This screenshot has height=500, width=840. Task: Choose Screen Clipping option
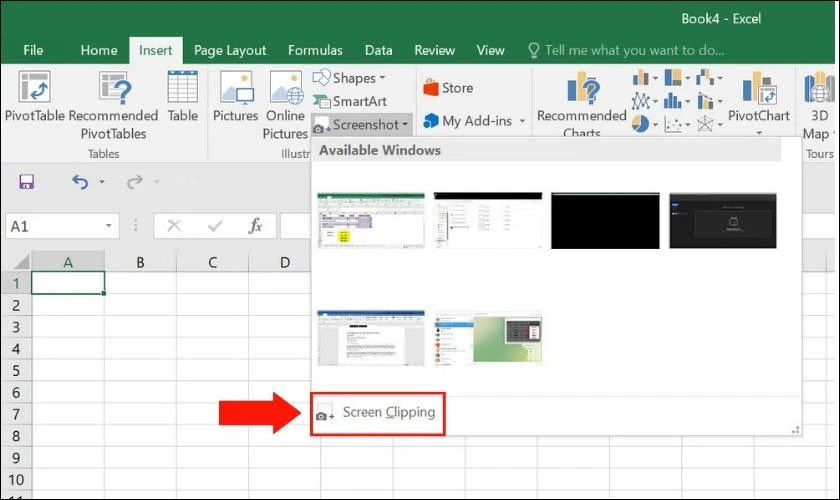[377, 413]
